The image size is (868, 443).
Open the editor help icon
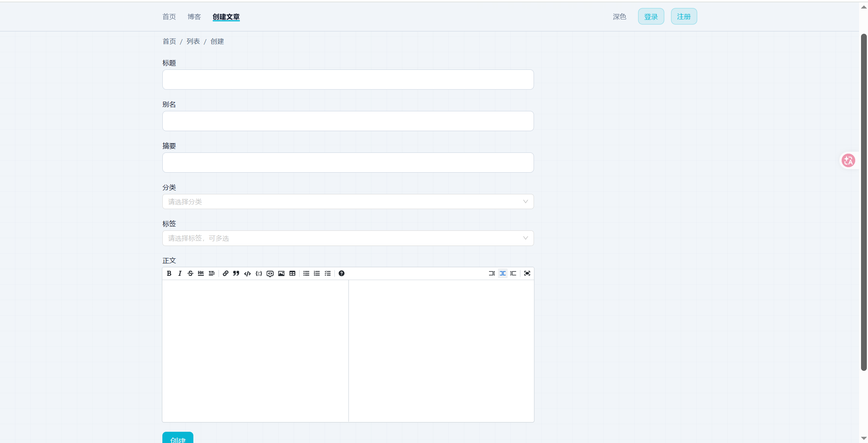click(341, 273)
